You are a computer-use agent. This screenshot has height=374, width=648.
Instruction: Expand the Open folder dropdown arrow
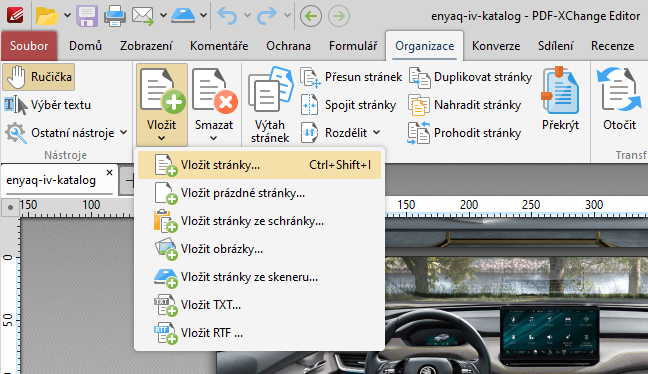click(67, 16)
